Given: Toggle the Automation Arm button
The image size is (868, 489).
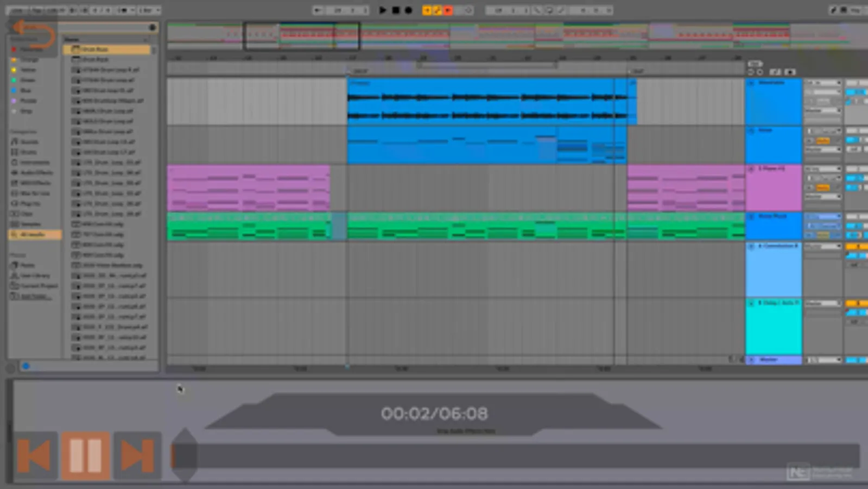Looking at the screenshot, I should tap(437, 10).
